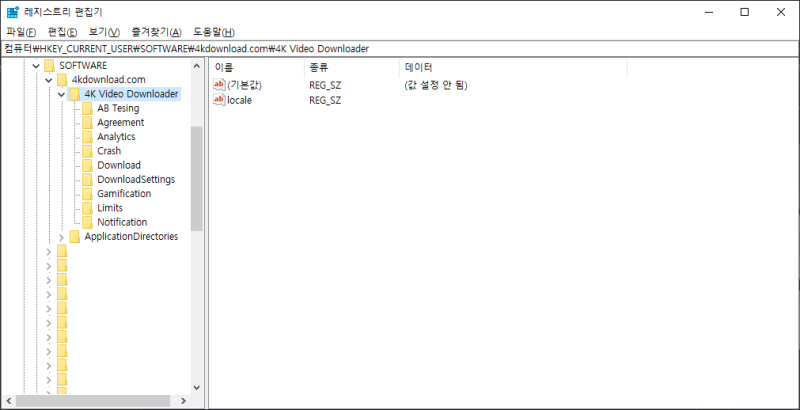Screen dimensions: 800x410
Task: Click the Gamification folder icon
Action: point(88,194)
